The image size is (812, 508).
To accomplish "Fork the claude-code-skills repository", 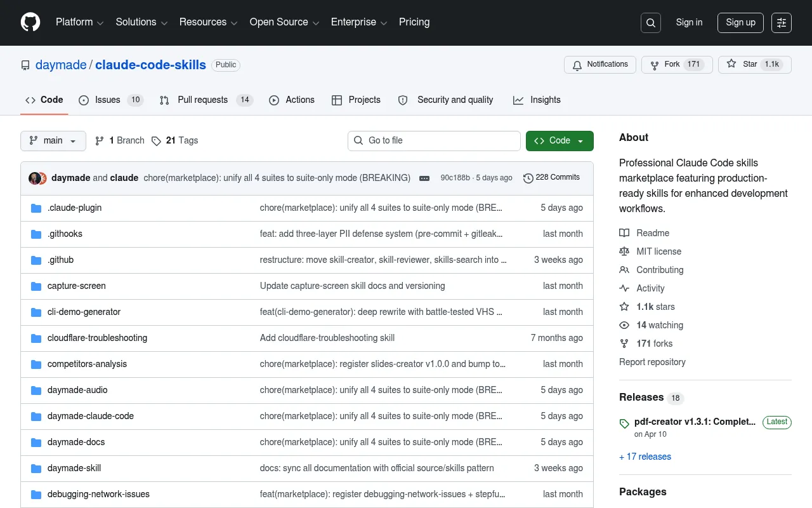I will point(677,65).
